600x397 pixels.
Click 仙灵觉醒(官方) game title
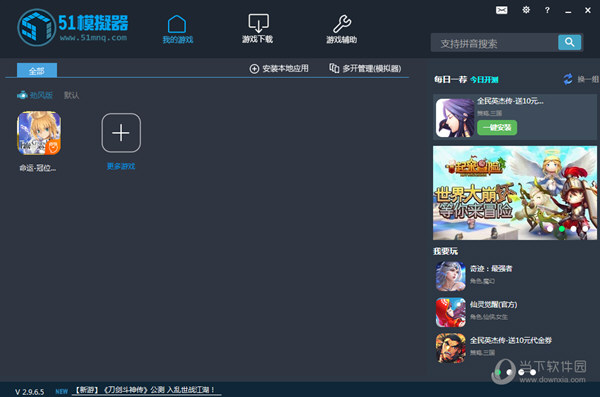pos(494,304)
